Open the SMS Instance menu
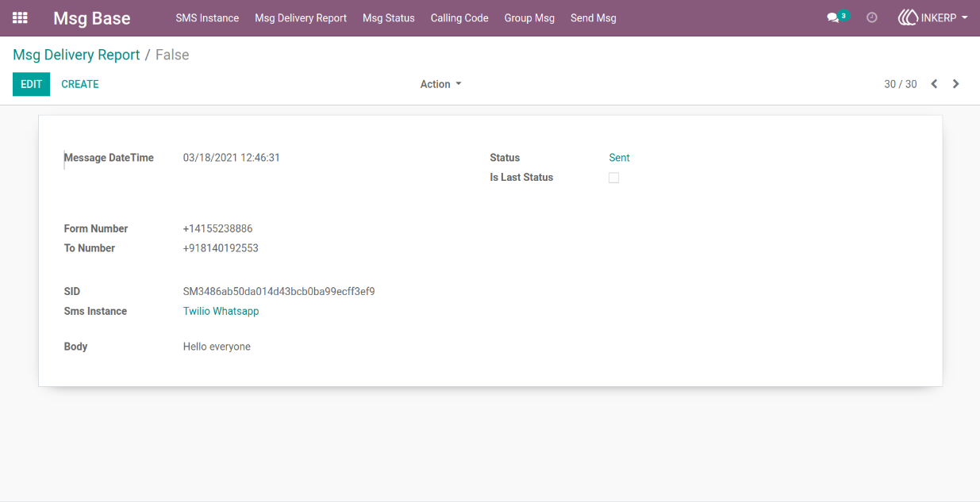The height and width of the screenshot is (502, 980). click(x=207, y=18)
